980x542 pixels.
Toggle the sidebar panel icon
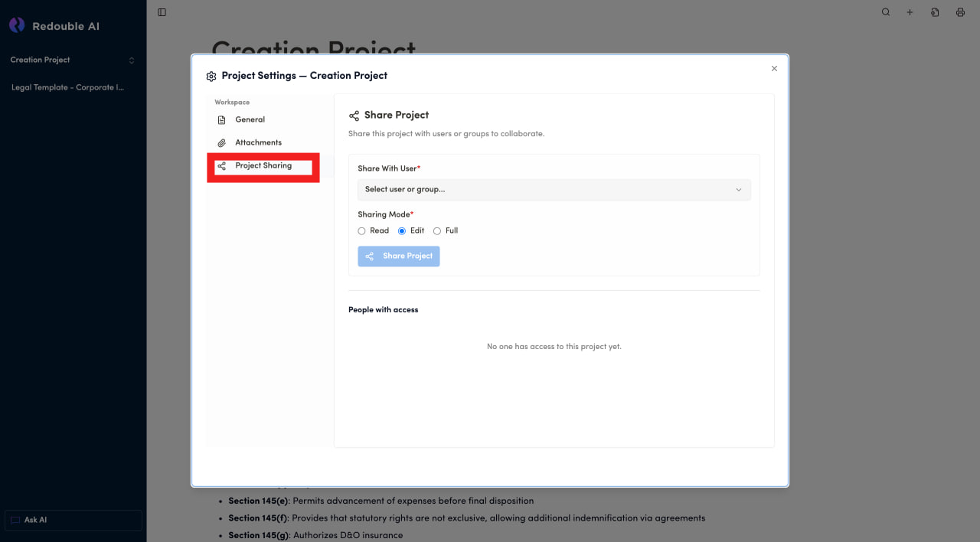(x=162, y=12)
